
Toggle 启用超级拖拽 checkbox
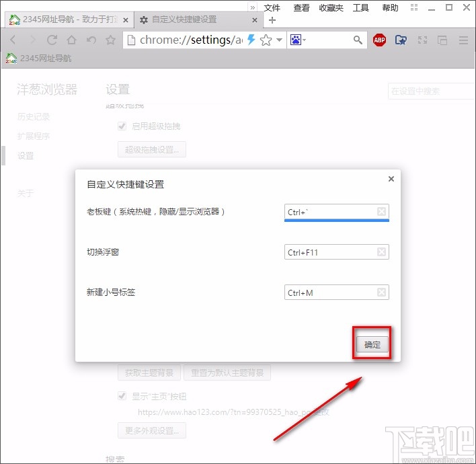pos(122,126)
